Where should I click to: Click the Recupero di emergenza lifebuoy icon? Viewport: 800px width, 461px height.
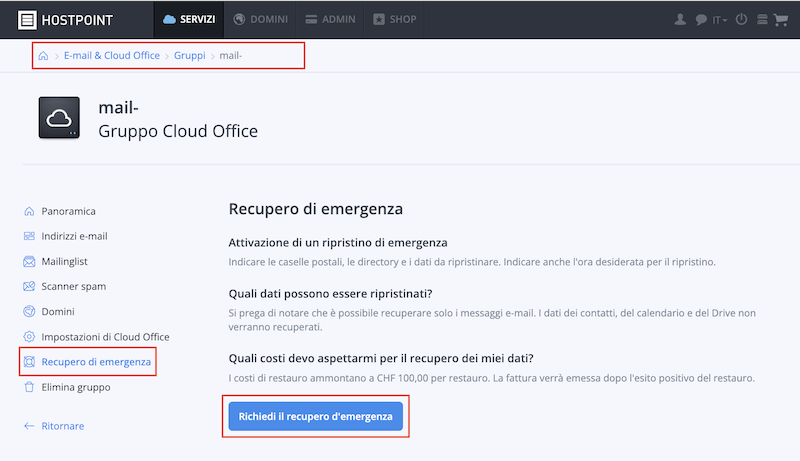click(29, 362)
